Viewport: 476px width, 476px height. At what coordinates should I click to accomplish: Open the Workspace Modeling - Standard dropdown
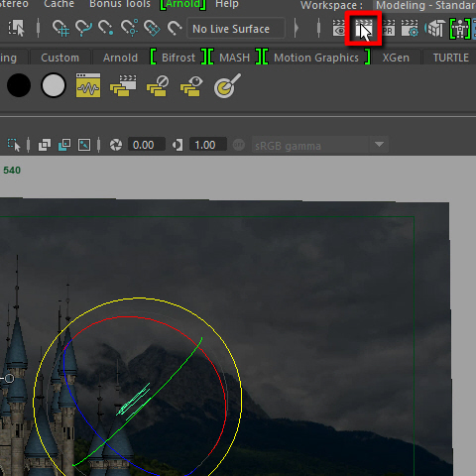coord(424,5)
